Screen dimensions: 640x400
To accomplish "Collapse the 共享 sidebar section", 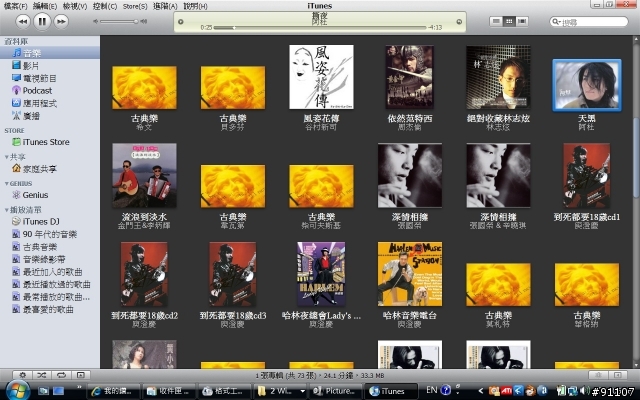I will (7, 157).
